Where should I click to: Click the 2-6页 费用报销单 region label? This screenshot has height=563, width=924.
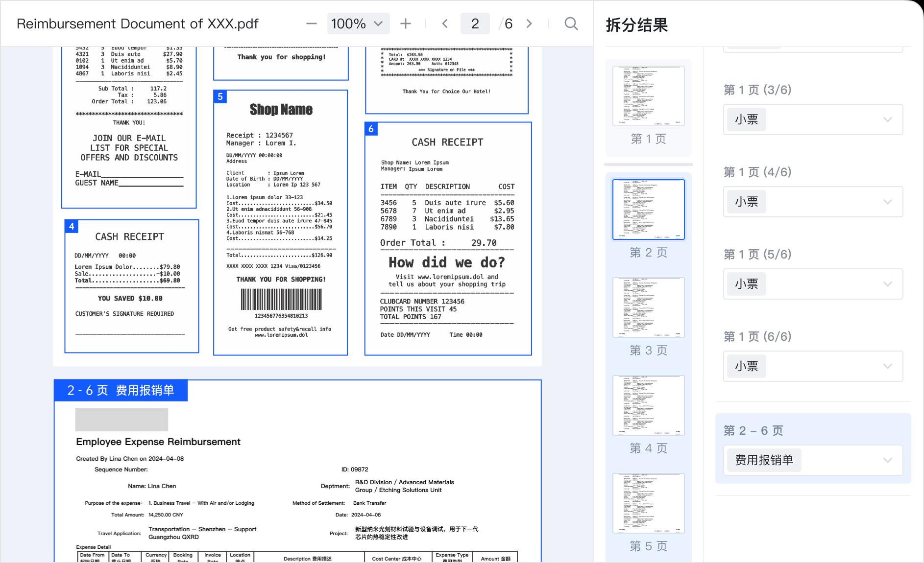[121, 390]
